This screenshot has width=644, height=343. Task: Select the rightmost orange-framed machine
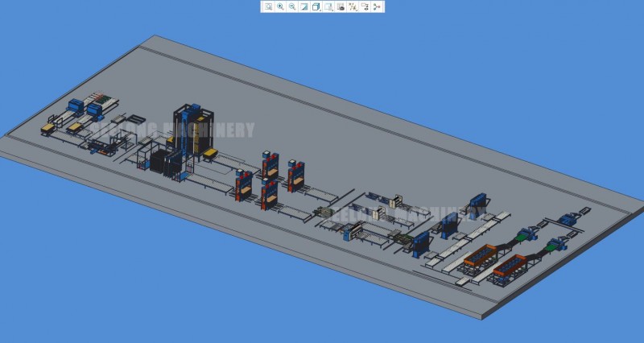tap(510, 266)
